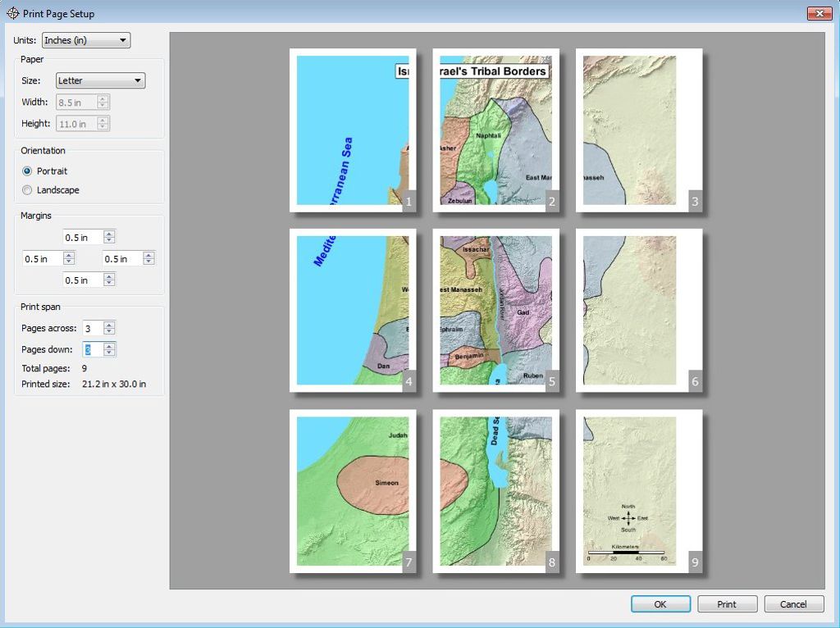Screen dimensions: 840x628
Task: Decrease Pages down with down arrow
Action: (x=109, y=353)
